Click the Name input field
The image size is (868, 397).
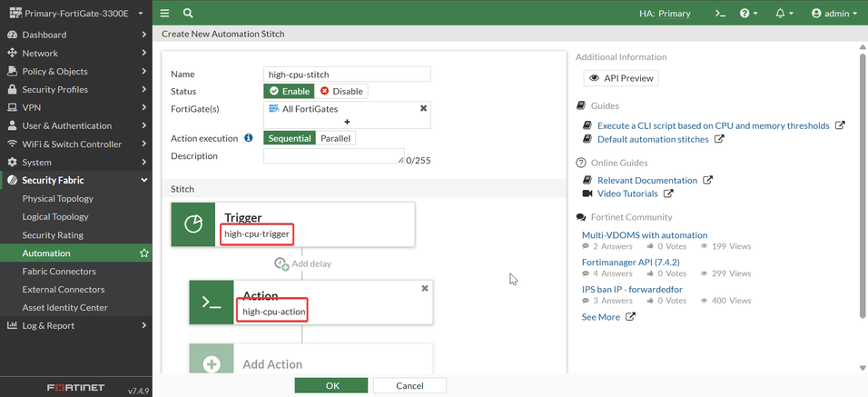click(x=347, y=74)
